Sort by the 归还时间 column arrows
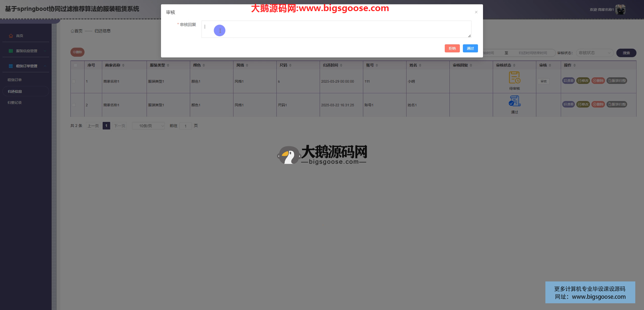644x310 pixels. point(341,65)
